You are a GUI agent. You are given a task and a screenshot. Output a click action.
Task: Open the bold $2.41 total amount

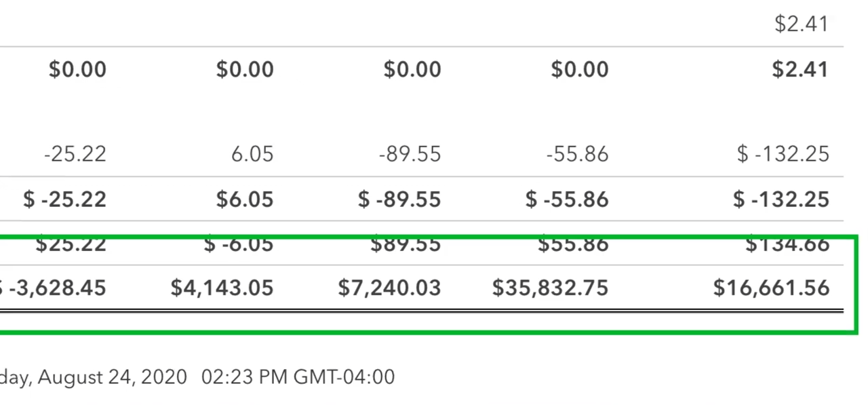(x=801, y=69)
